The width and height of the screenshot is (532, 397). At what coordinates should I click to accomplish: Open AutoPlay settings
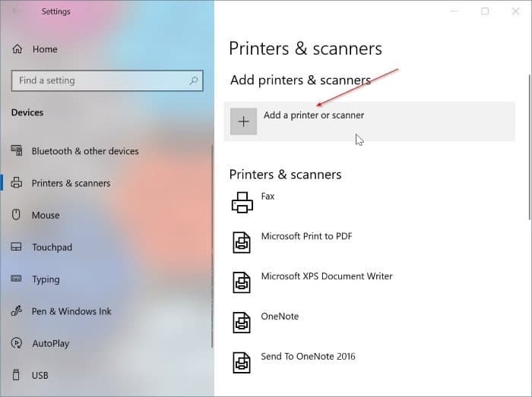click(x=51, y=343)
